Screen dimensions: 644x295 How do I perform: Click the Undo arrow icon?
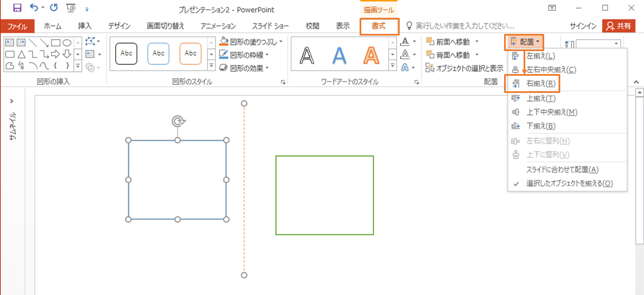pos(34,8)
